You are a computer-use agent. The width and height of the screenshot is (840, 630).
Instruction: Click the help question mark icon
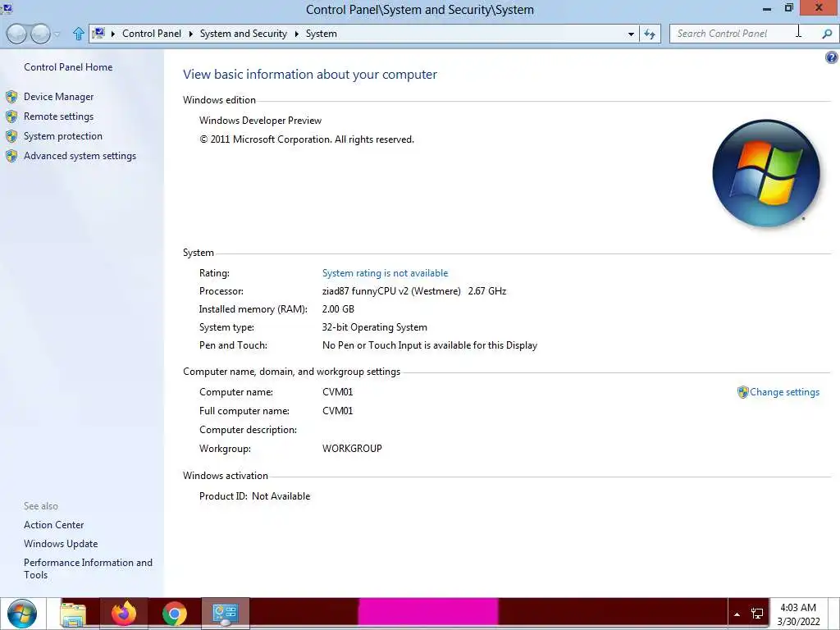832,57
